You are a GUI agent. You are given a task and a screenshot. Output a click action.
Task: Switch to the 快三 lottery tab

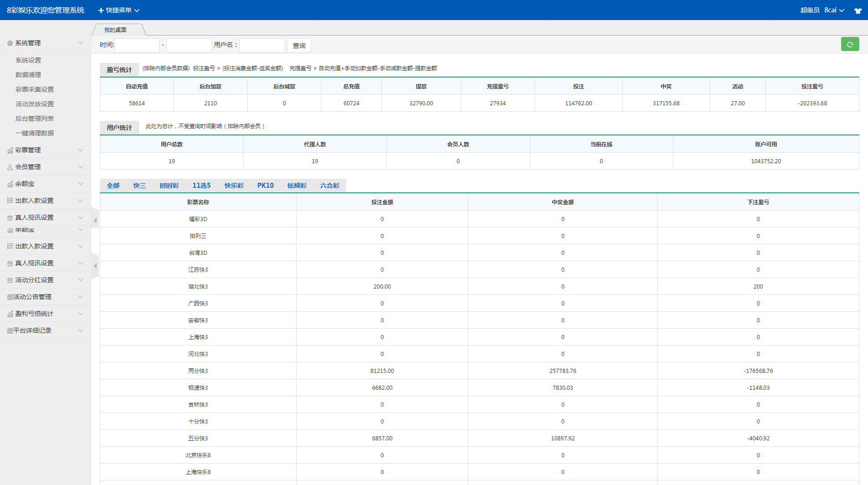(x=140, y=186)
